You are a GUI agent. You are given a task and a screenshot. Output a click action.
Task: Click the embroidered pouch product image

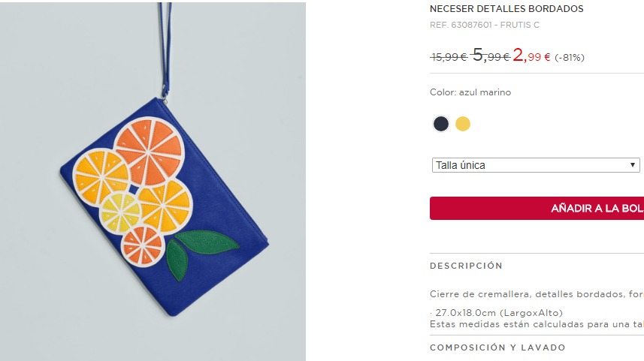click(153, 182)
